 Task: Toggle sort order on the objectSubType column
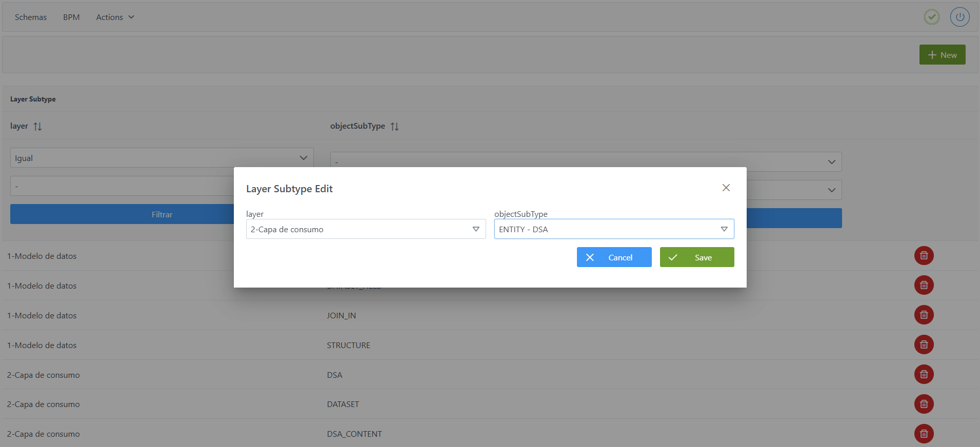[394, 126]
